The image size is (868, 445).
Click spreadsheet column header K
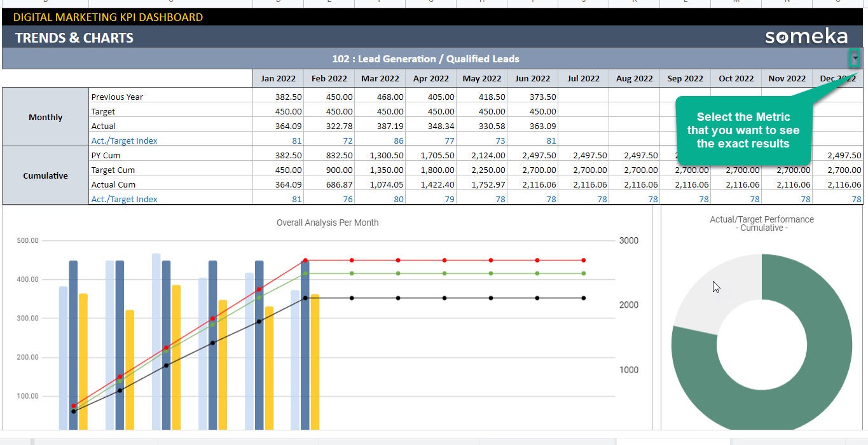pos(635,3)
